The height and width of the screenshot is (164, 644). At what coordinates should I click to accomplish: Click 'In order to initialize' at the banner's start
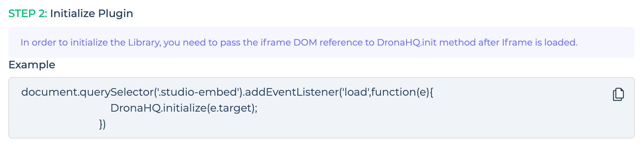click(64, 43)
